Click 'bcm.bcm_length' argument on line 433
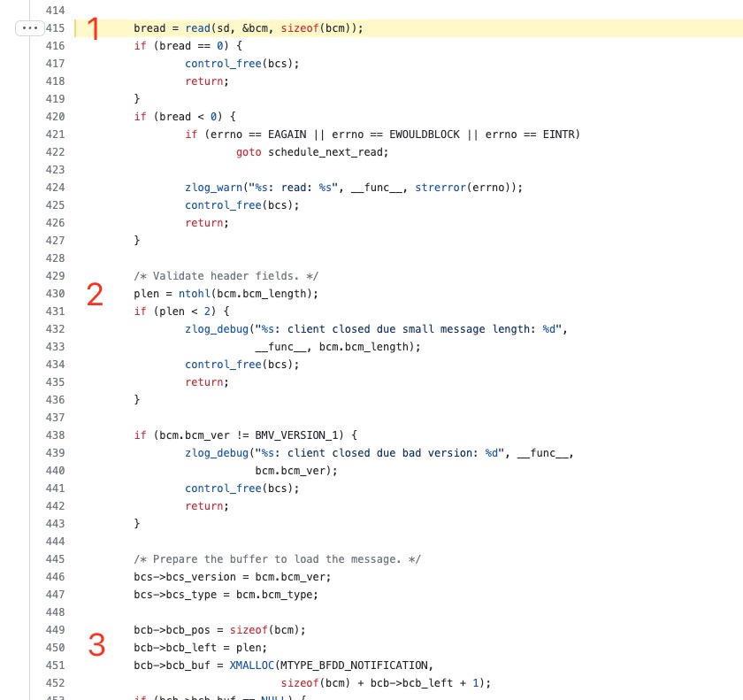This screenshot has width=743, height=700. click(364, 347)
